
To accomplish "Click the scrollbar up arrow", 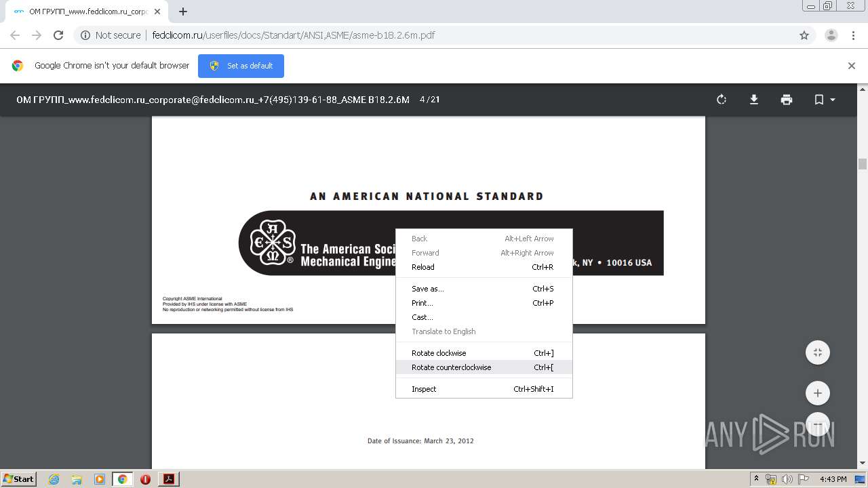I will pyautogui.click(x=863, y=89).
